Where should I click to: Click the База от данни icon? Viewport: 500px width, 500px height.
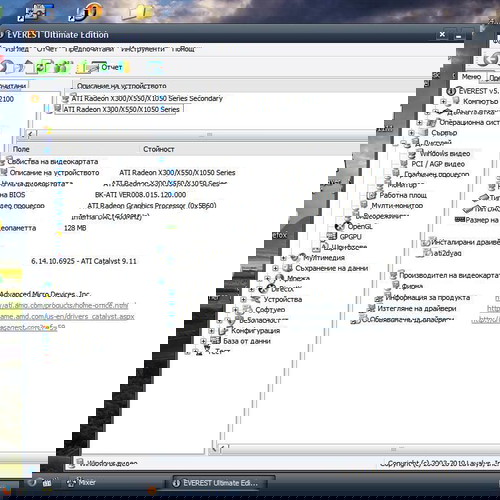click(215, 341)
